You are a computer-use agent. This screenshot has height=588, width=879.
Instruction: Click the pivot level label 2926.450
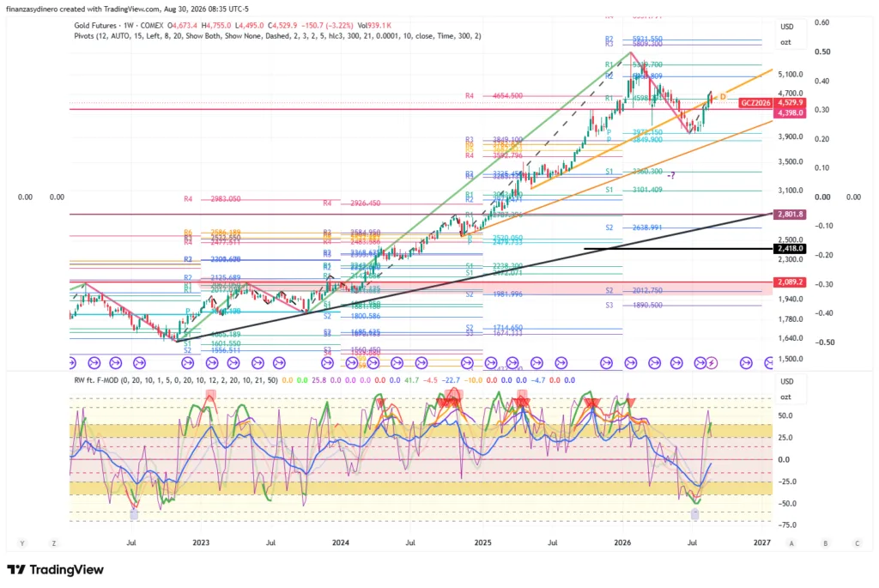(366, 203)
